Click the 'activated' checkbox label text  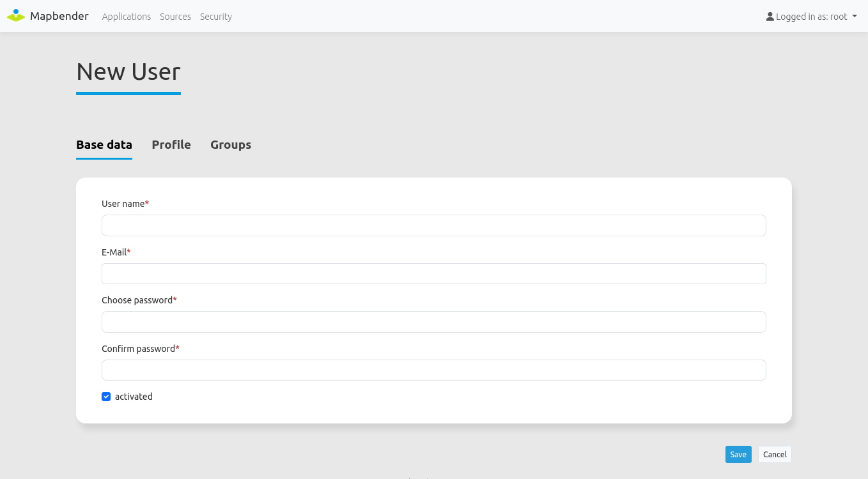pyautogui.click(x=134, y=397)
